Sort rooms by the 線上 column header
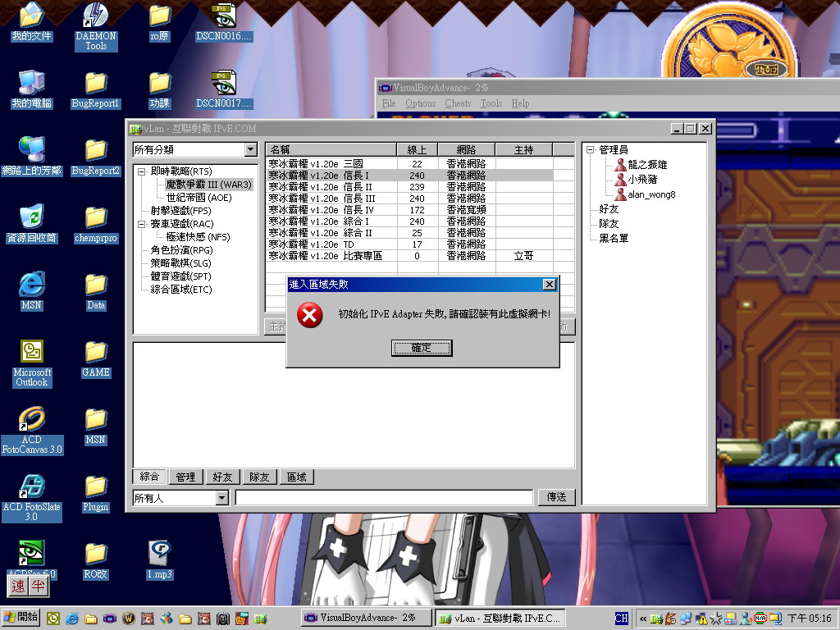 point(418,149)
